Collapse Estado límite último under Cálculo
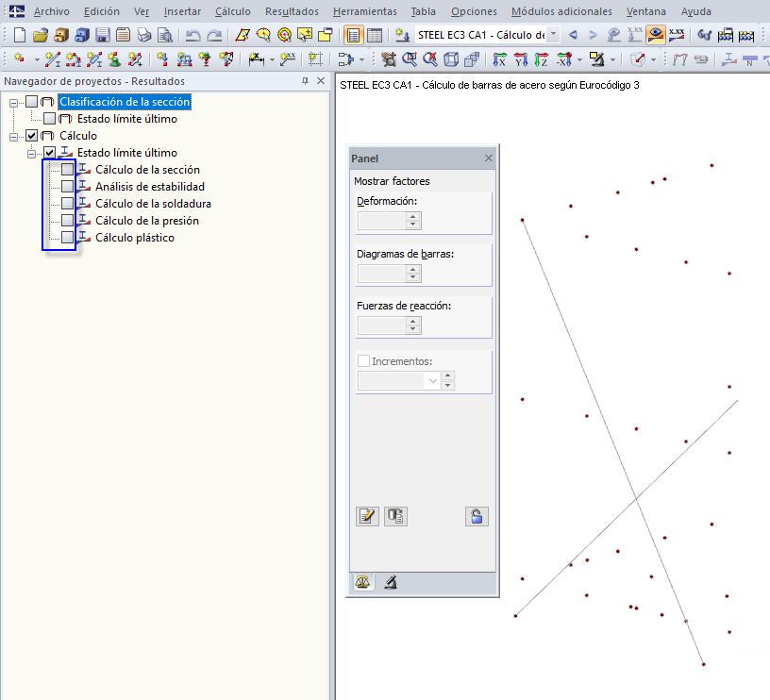 [32, 154]
